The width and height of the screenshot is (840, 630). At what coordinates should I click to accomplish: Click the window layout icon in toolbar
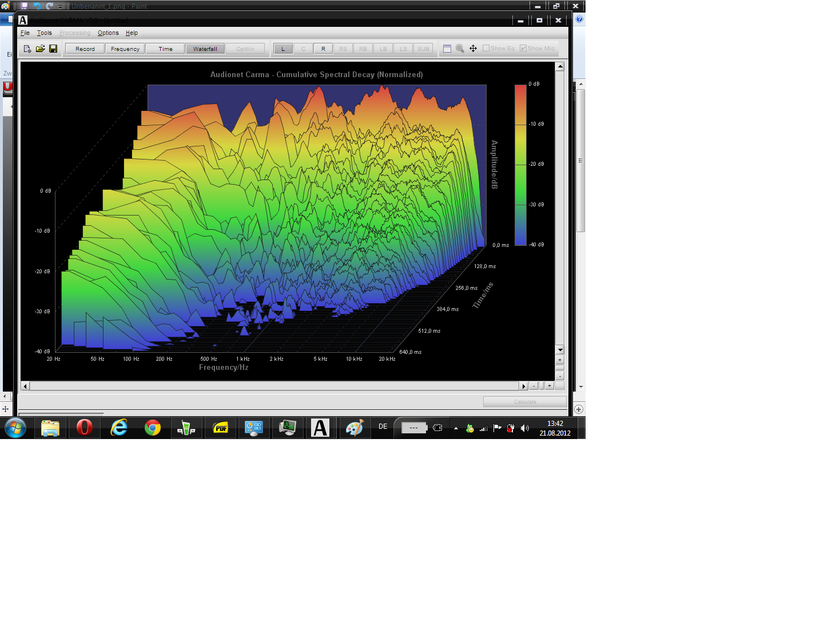click(x=447, y=49)
